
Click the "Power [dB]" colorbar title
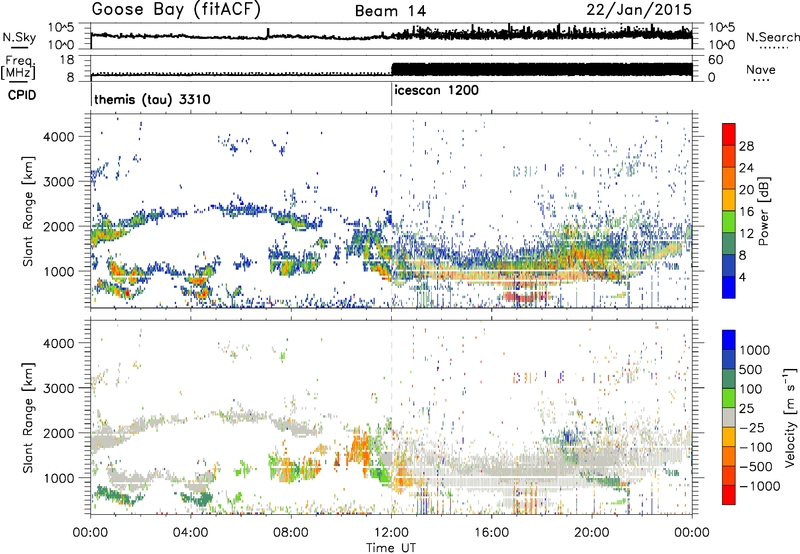coord(763,211)
